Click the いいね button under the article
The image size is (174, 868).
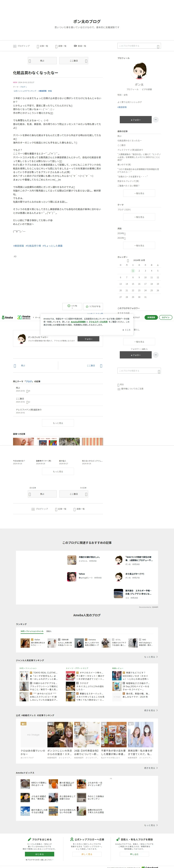point(72,306)
